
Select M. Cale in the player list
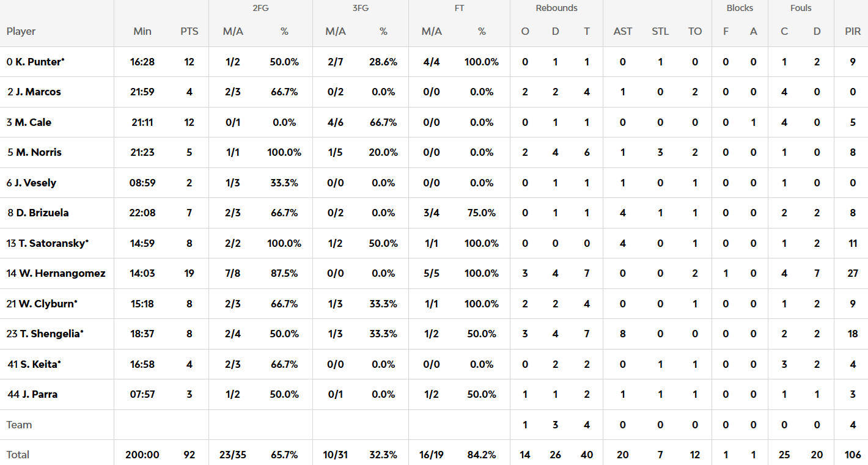click(x=33, y=122)
